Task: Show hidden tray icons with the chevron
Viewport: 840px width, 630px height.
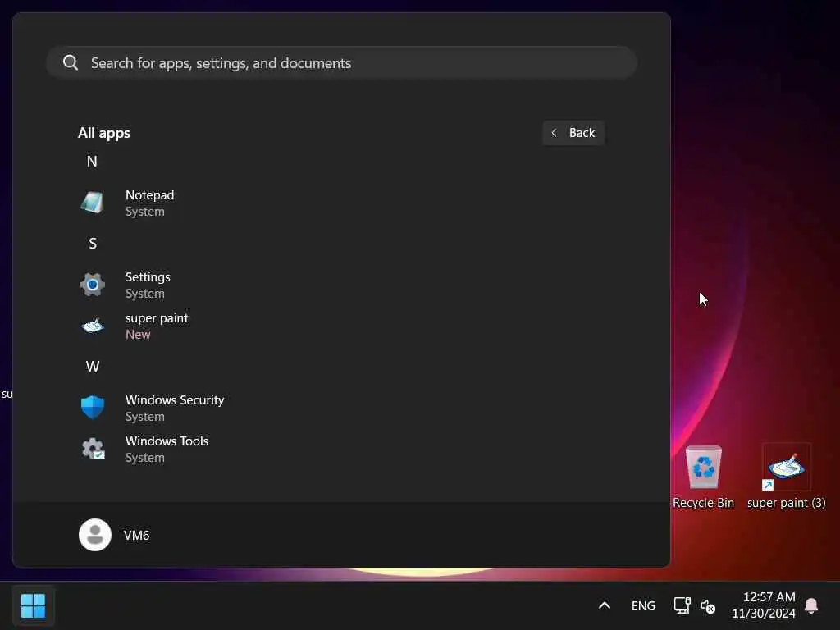Action: coord(605,606)
